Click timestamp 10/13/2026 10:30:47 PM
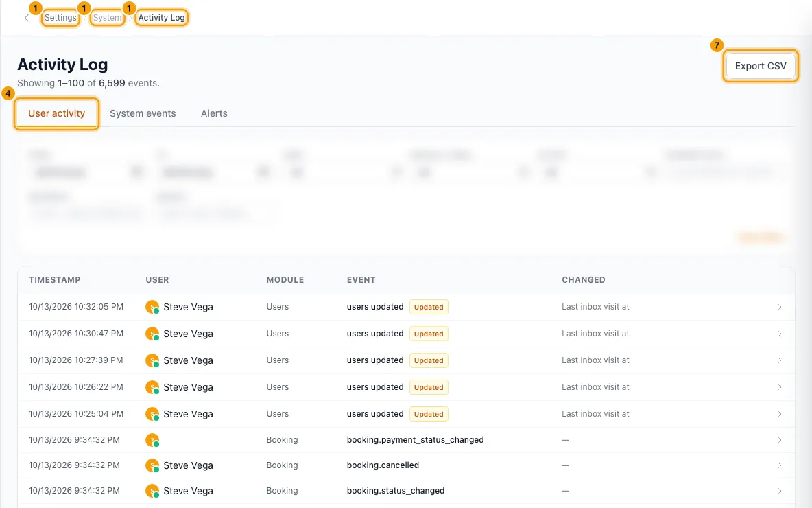 pos(76,334)
